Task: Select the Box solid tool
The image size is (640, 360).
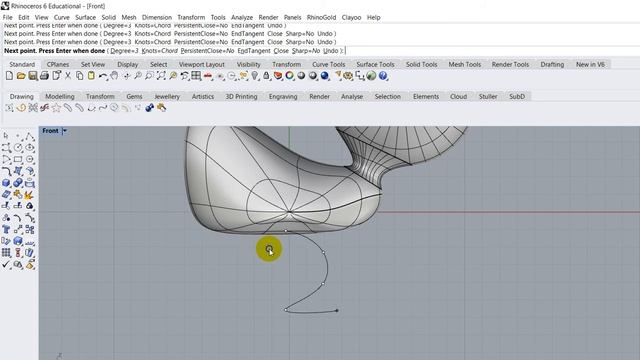Action: [x=6, y=183]
